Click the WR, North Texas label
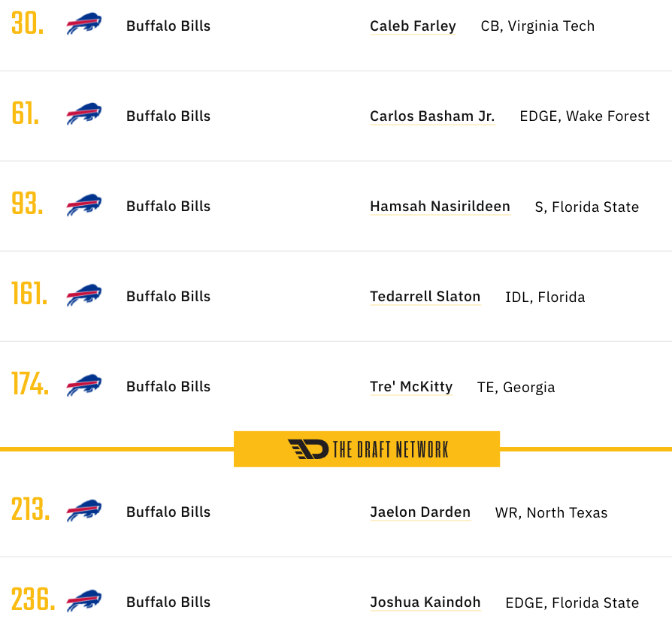Screen dimensions: 672x622 (551, 513)
